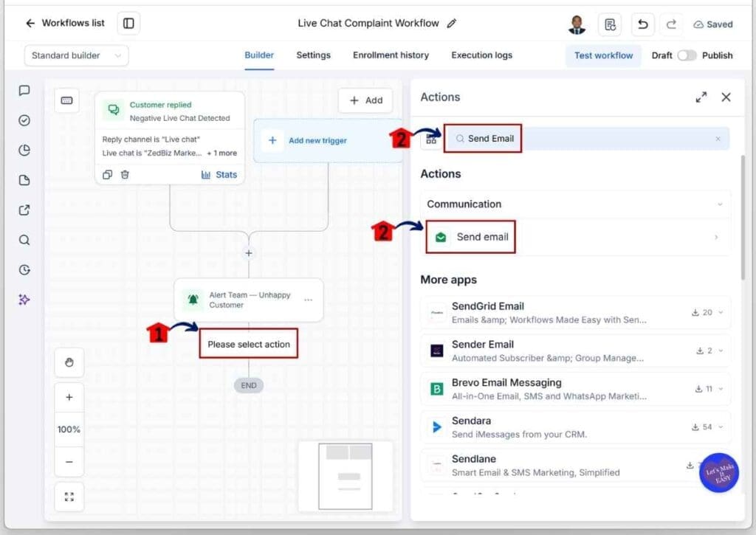Switch to the Builder tab
Viewport: 756px width, 535px height.
259,55
